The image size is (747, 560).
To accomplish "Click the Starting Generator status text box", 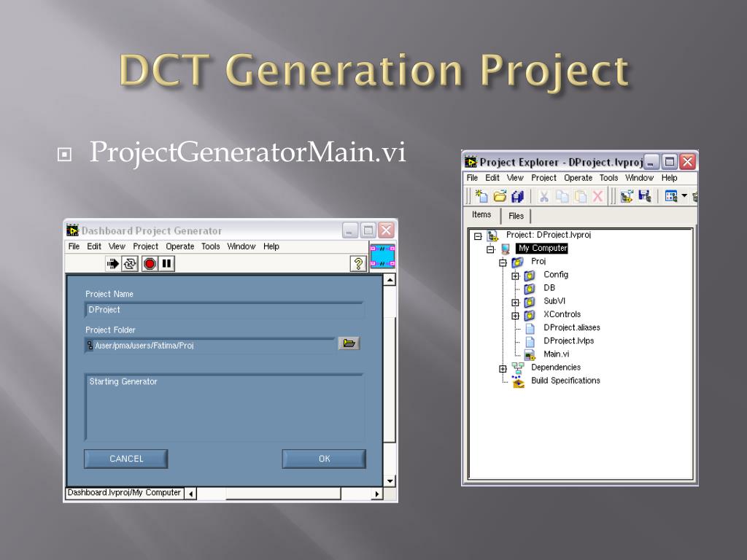I will 225,407.
